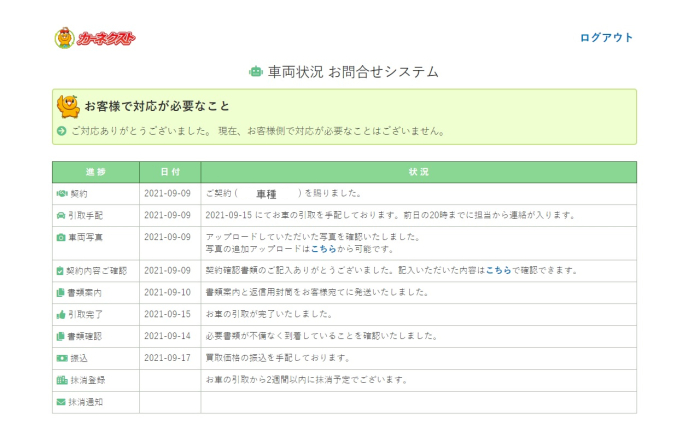Click the ログアウト logout link

point(606,38)
